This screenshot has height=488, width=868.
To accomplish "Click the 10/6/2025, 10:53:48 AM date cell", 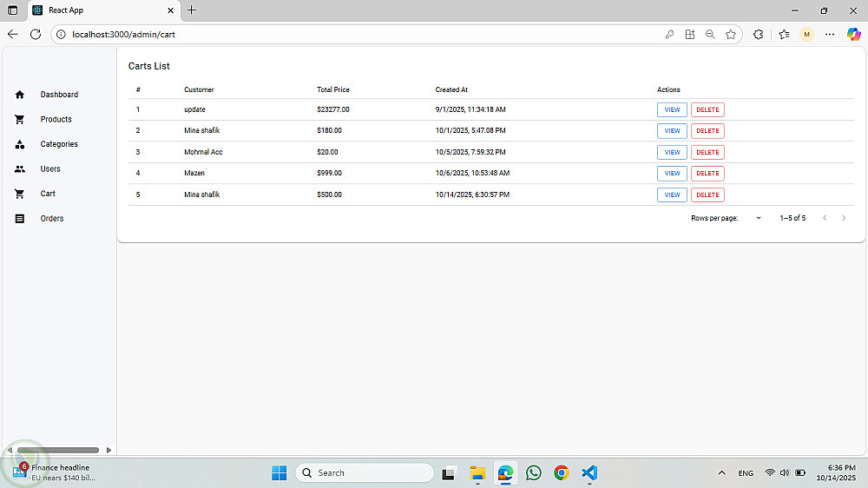I will pos(472,174).
